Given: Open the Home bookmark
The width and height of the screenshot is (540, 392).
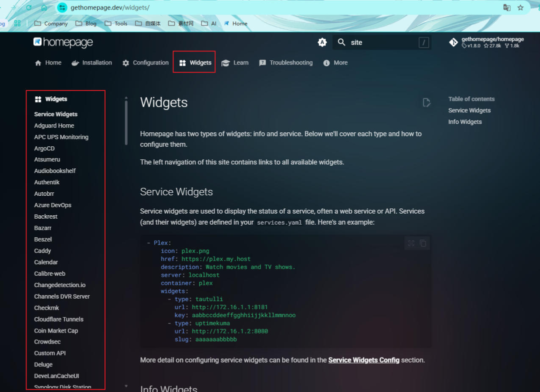Looking at the screenshot, I should pos(236,23).
